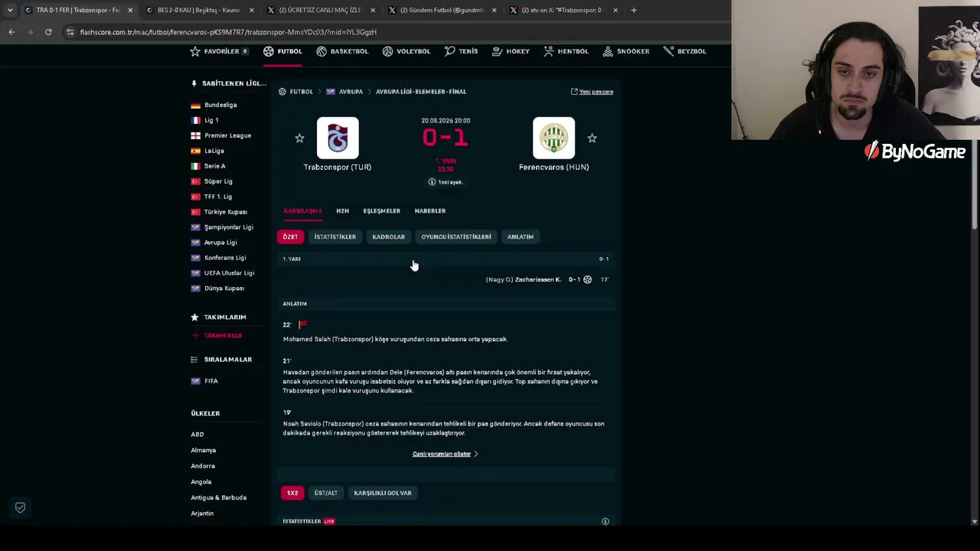
Task: Click Takımı Ekle to add a team
Action: [217, 336]
